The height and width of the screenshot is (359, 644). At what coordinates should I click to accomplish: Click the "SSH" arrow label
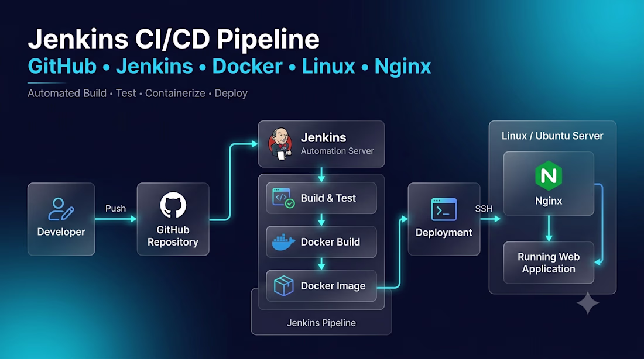coord(484,209)
